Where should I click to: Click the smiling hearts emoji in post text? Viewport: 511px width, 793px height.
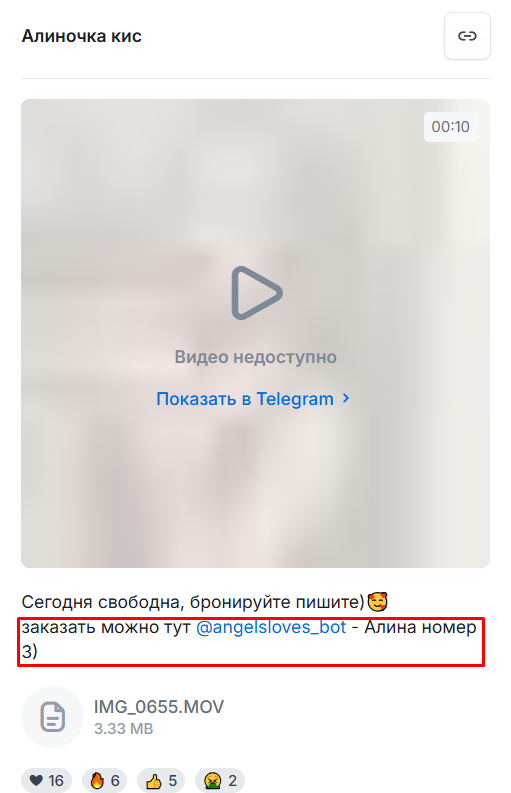[x=377, y=602]
